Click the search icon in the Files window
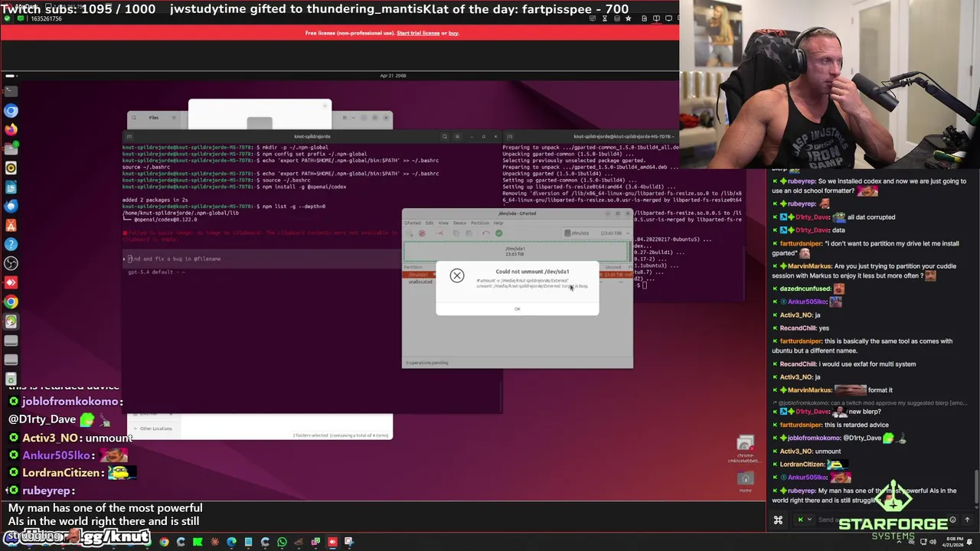The width and height of the screenshot is (980, 551). [x=133, y=118]
